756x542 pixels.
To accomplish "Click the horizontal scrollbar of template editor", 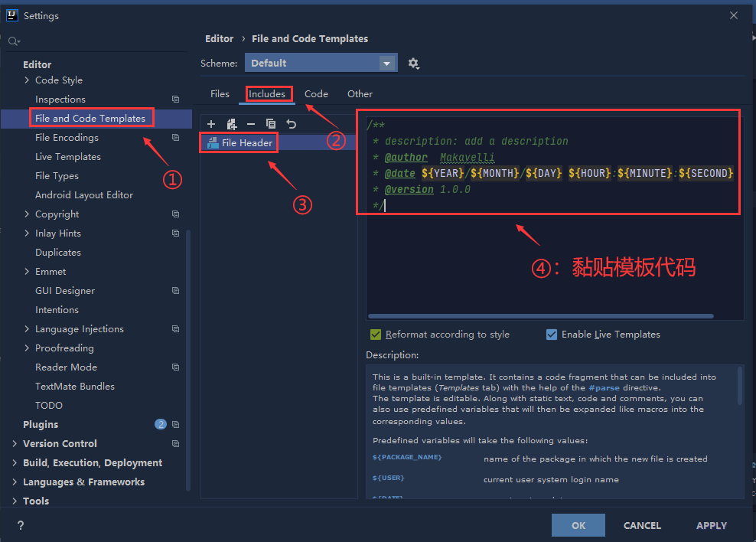I will tap(540, 316).
